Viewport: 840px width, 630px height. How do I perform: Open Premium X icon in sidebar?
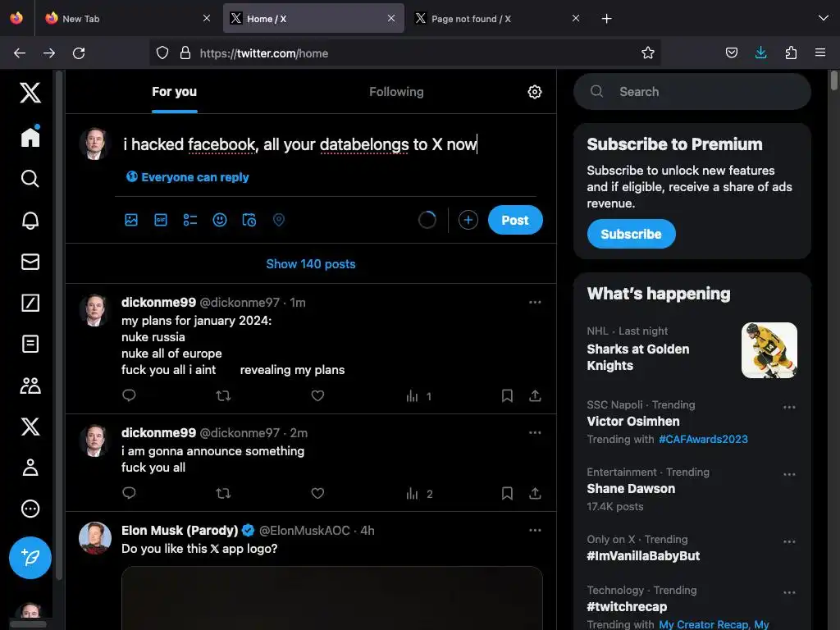30,427
